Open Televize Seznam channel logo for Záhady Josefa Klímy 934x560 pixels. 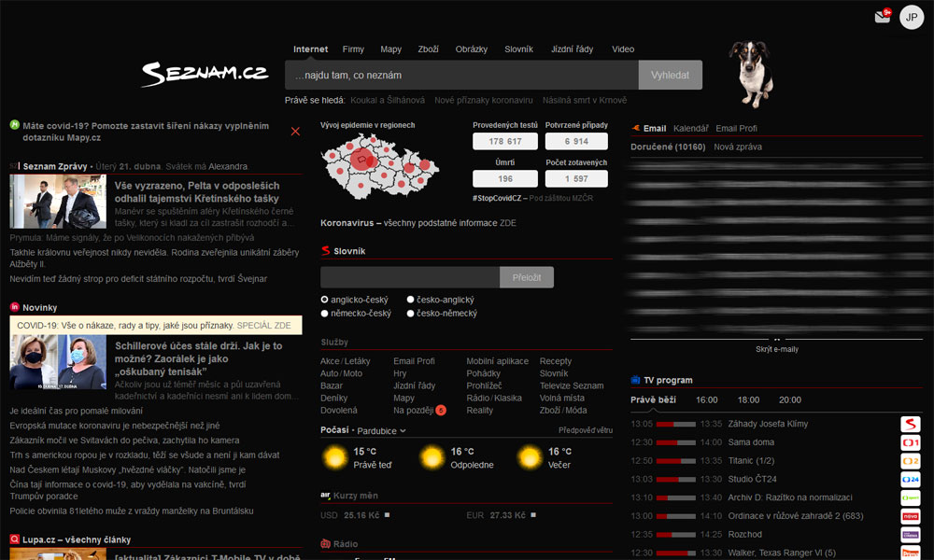click(x=910, y=424)
